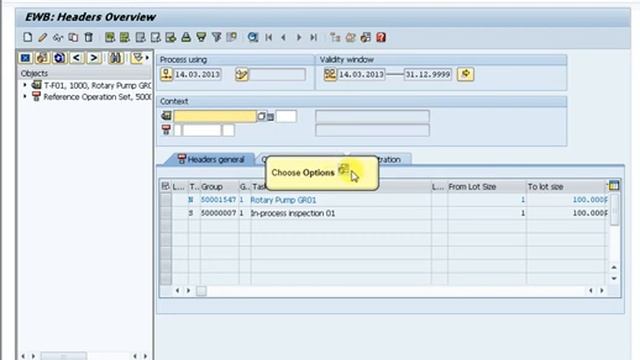The image size is (640, 360).
Task: Click the table's vertical scrollbar thumb
Action: point(614,210)
